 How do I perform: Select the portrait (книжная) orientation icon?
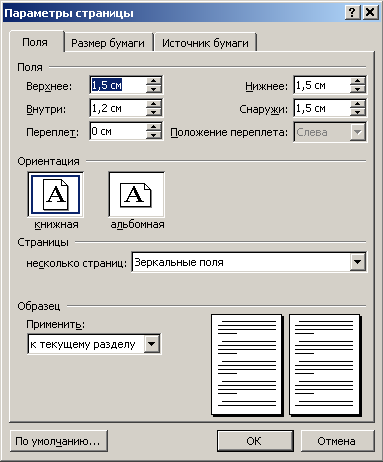tap(55, 195)
